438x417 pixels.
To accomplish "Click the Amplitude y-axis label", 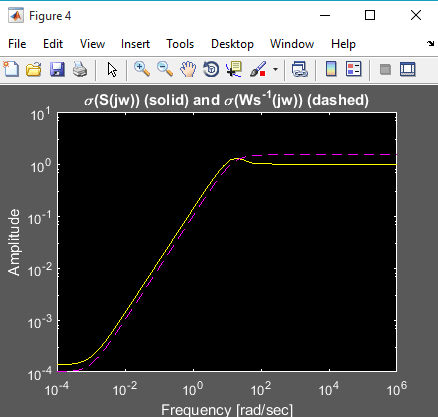I will pyautogui.click(x=14, y=242).
